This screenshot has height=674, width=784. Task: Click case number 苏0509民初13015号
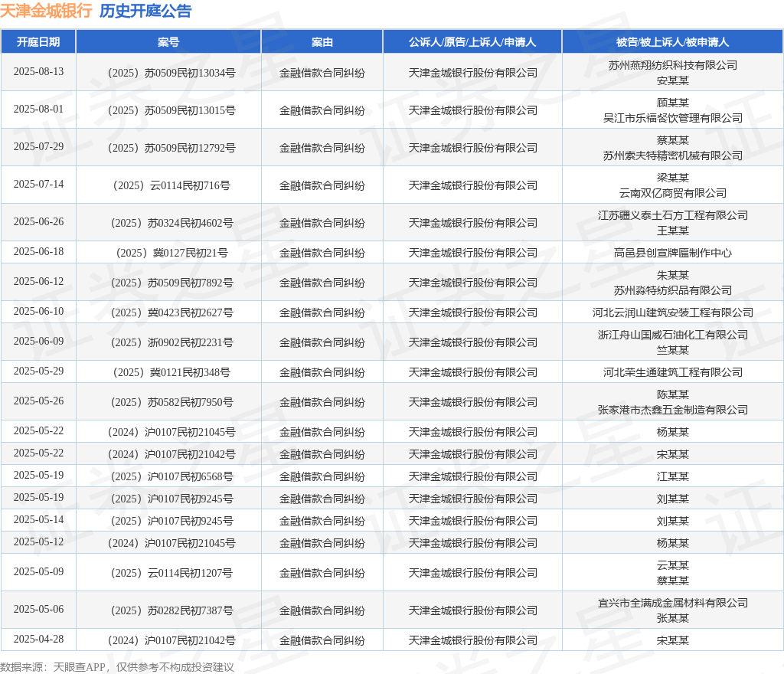[172, 110]
